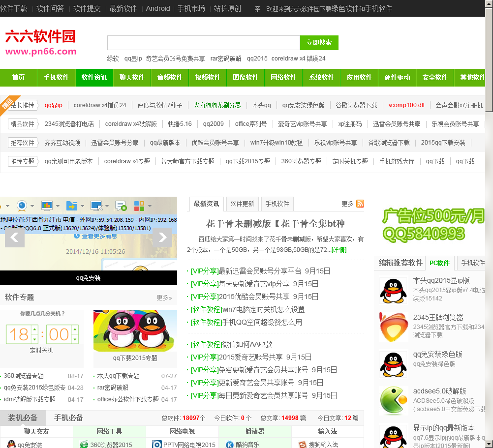Image resolution: width=493 pixels, height=448 pixels.
Task: Click the 酷狗音乐 icon in 播放器 column
Action: pyautogui.click(x=230, y=444)
